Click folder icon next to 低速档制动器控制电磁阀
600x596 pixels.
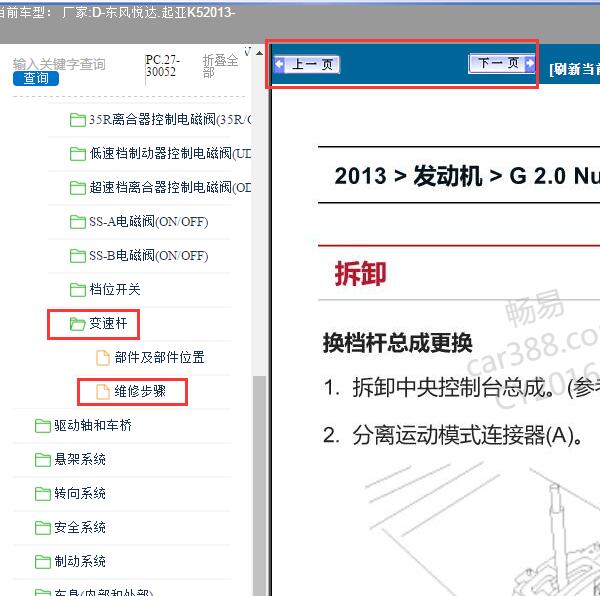pyautogui.click(x=78, y=154)
